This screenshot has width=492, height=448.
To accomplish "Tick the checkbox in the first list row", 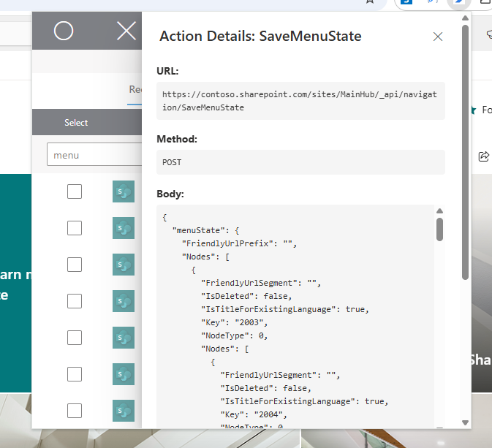I will click(75, 191).
